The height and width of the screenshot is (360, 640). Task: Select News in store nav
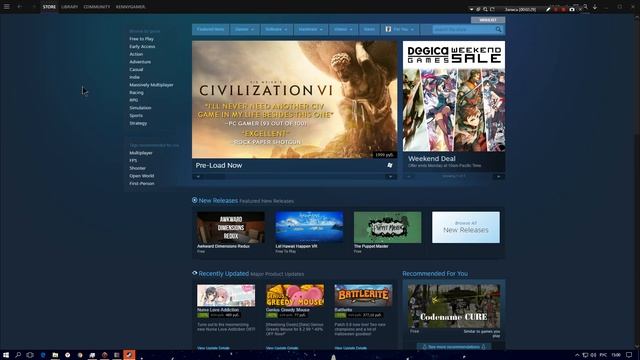point(369,29)
